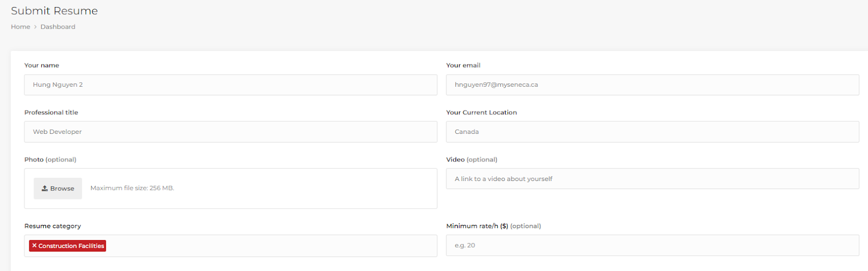868x271 pixels.
Task: Focus the Your name input field
Action: tap(231, 85)
